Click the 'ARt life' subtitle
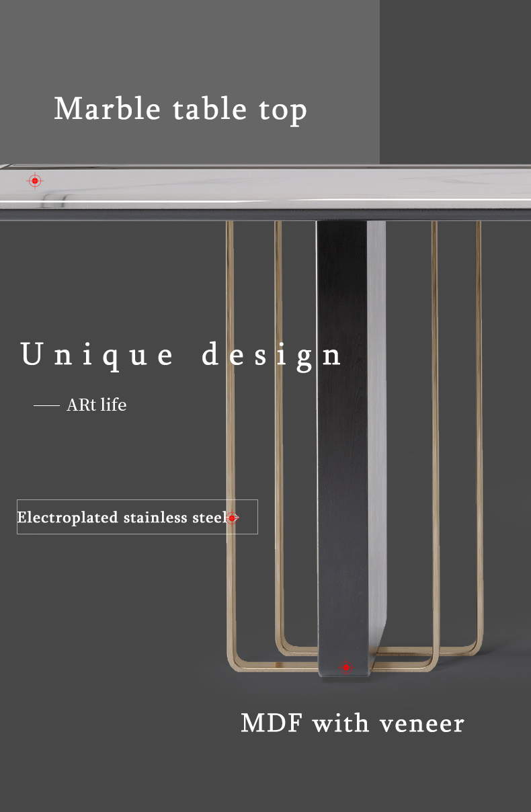The width and height of the screenshot is (531, 812). point(96,405)
